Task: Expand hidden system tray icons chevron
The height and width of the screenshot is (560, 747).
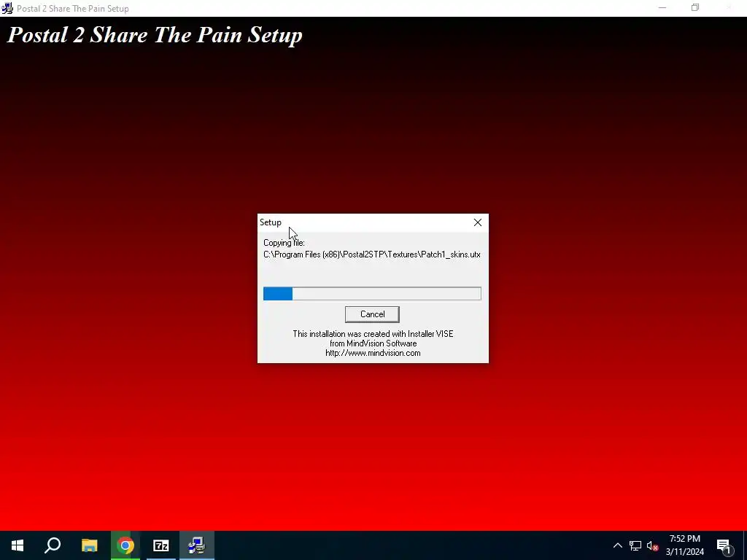Action: click(617, 545)
